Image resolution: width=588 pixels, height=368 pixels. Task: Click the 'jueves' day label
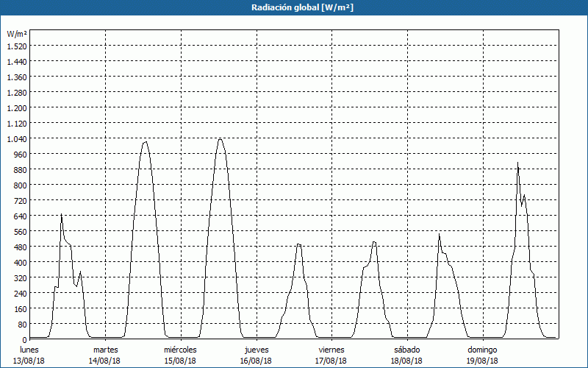[257, 350]
